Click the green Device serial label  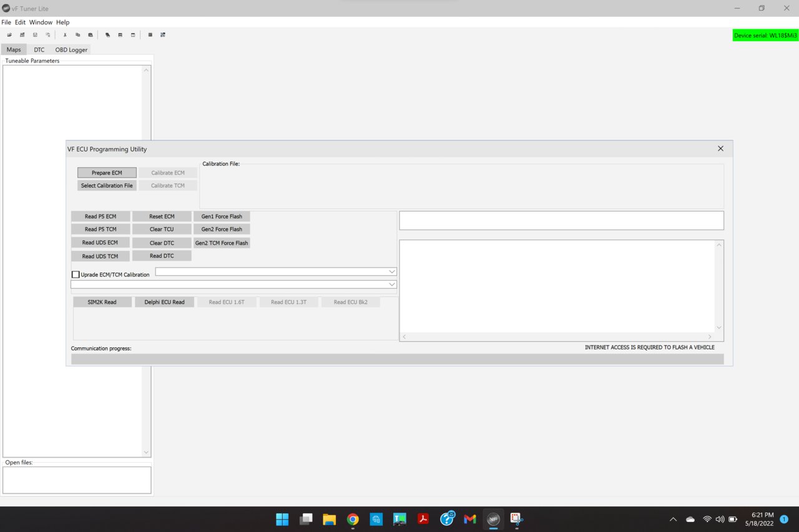(x=766, y=36)
